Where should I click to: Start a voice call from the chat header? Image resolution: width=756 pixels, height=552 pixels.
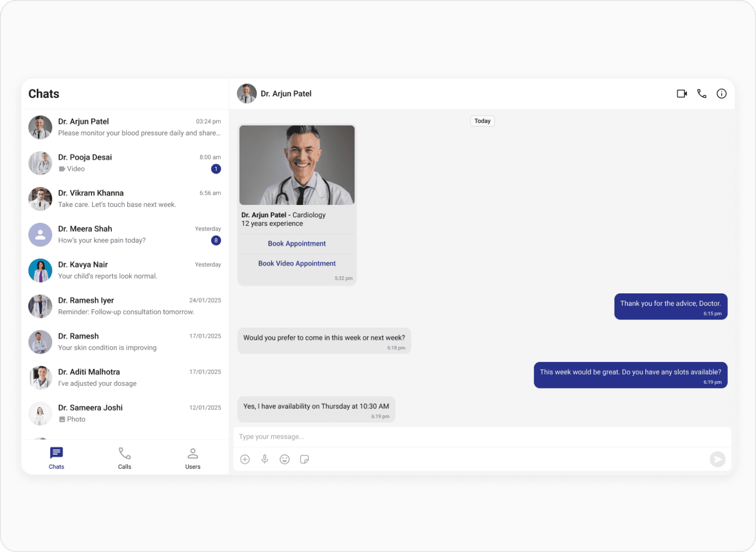click(x=702, y=94)
